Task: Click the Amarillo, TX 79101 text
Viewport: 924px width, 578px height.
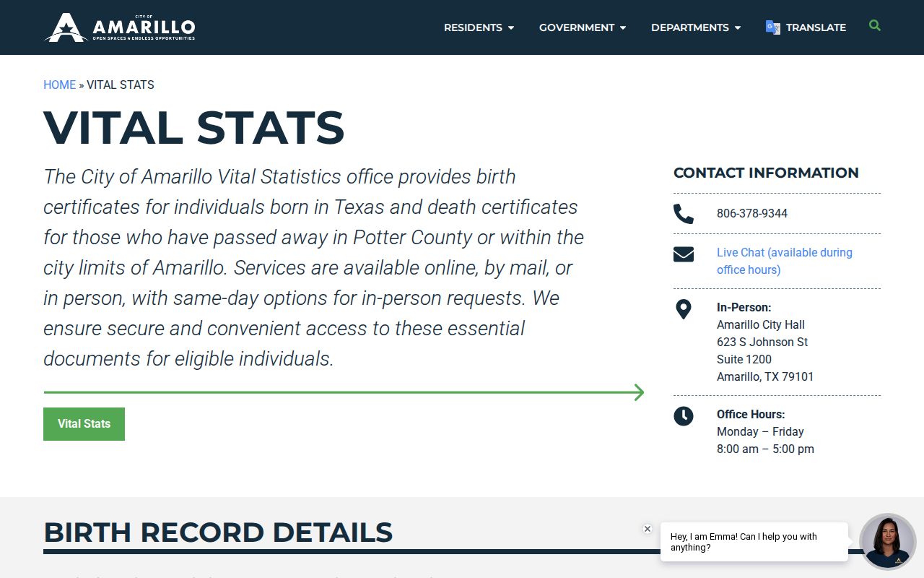Action: pos(765,376)
